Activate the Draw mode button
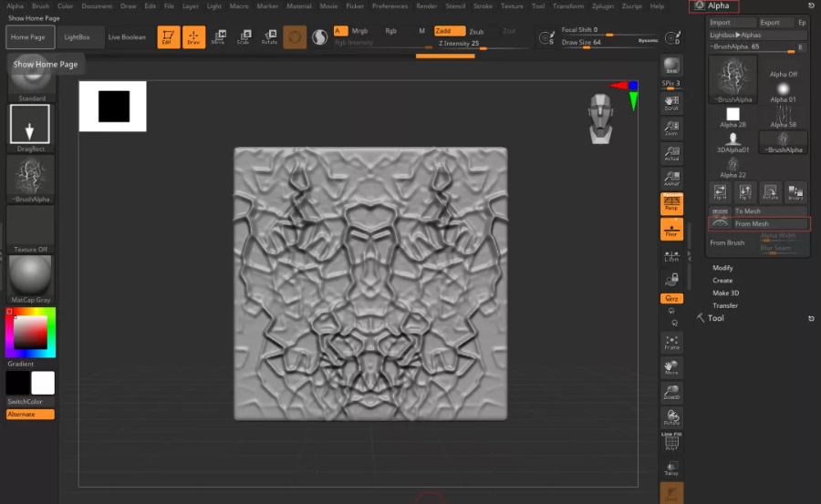Screen dimensions: 821x504 193,37
